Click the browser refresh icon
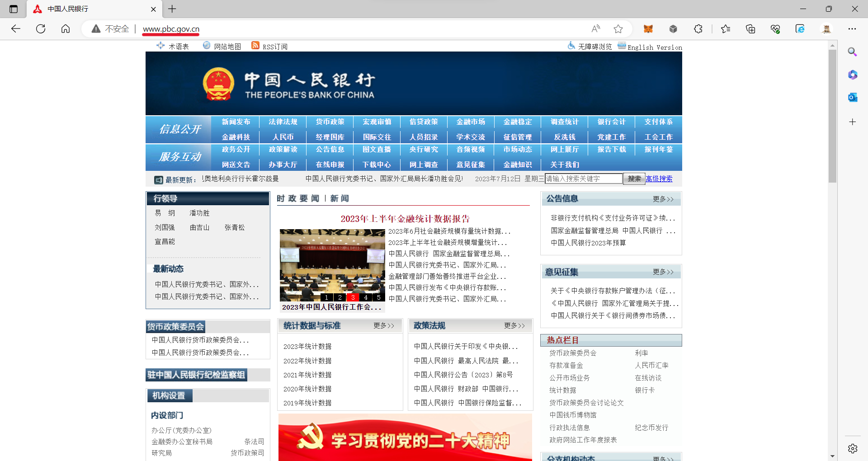The image size is (868, 461). [x=41, y=29]
